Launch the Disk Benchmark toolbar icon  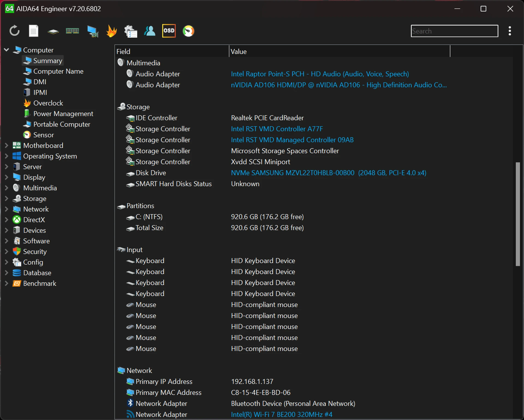pos(53,31)
